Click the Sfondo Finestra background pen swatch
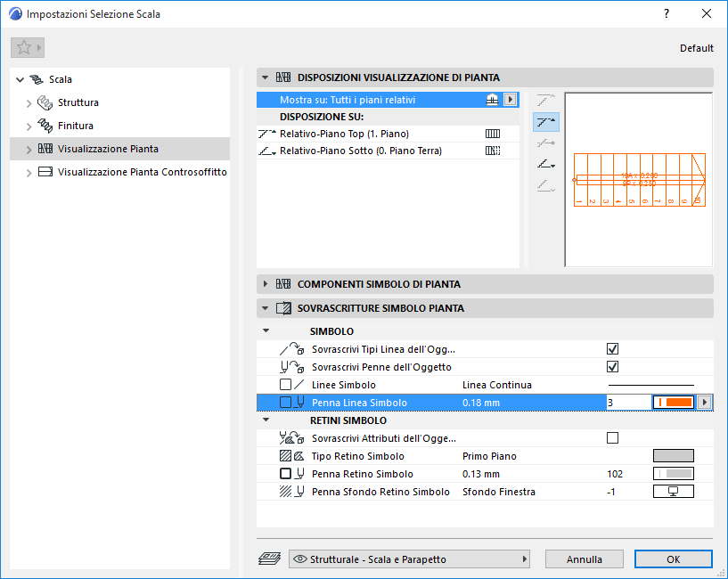Viewport: 728px width, 579px height. [x=674, y=491]
